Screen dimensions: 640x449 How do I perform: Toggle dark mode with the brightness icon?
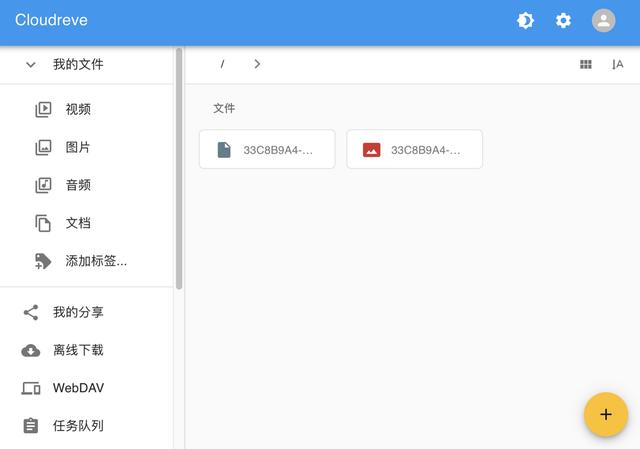(525, 20)
